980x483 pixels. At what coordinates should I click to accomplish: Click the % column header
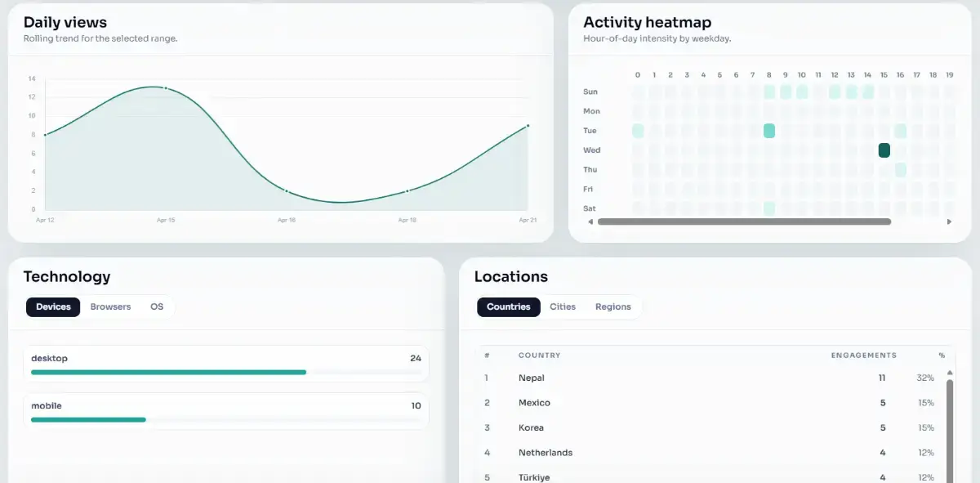tap(942, 356)
